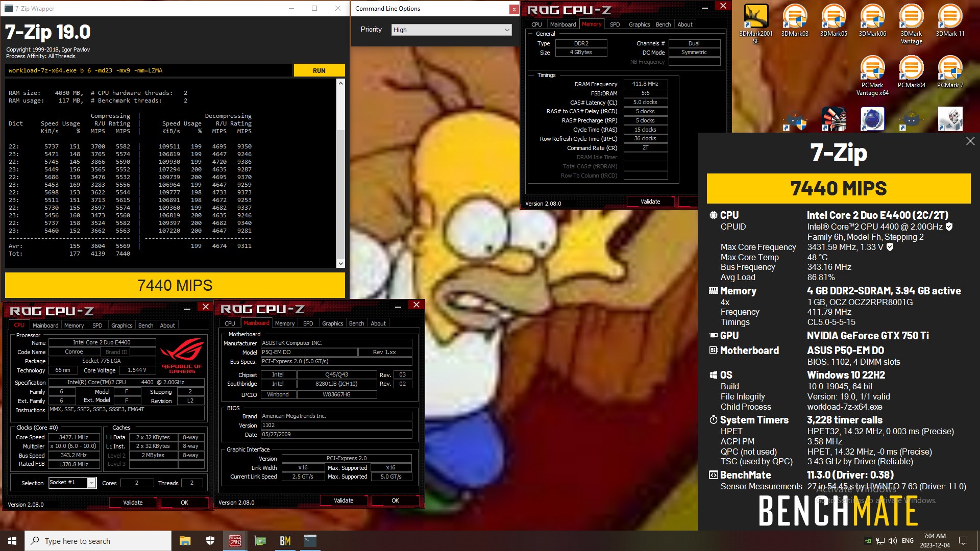Screen dimensions: 980x551
Task: Open the PCMark 7 desktop shortcut
Action: [x=950, y=72]
